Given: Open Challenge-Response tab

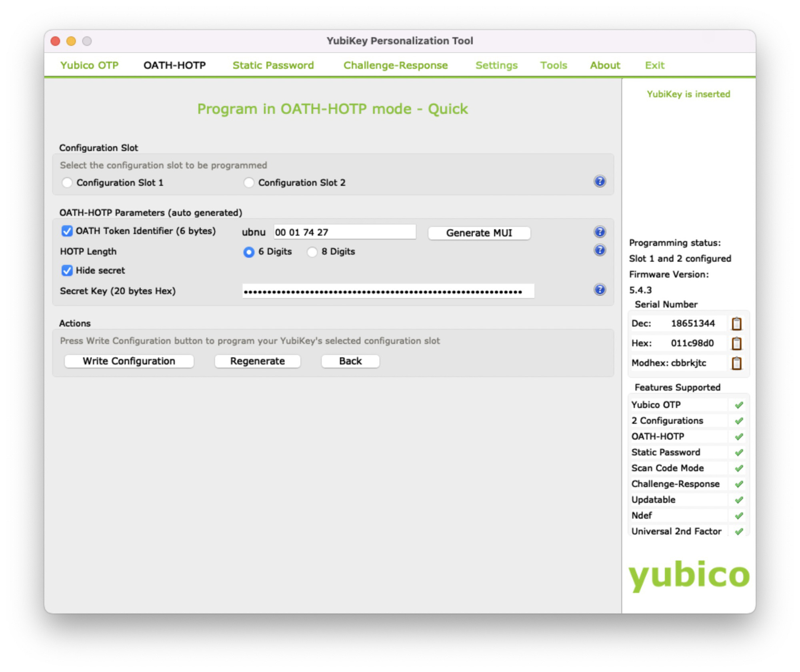Looking at the screenshot, I should coord(396,65).
